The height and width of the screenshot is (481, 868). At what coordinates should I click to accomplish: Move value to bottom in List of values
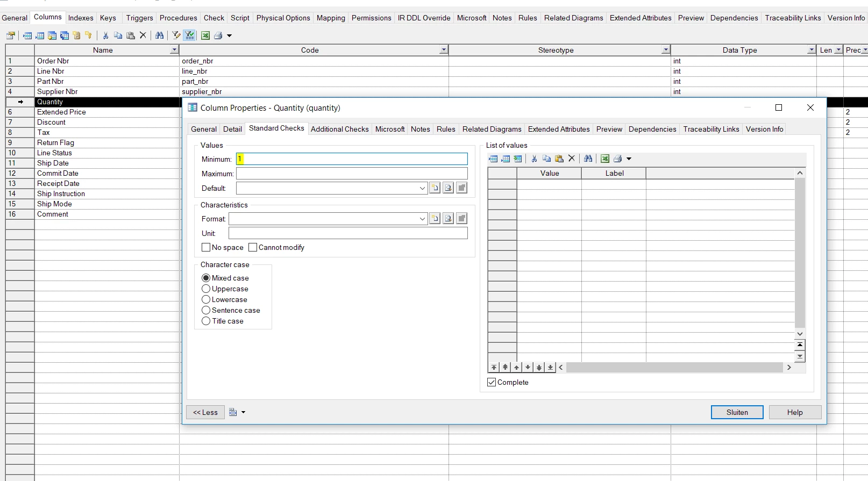(x=550, y=367)
